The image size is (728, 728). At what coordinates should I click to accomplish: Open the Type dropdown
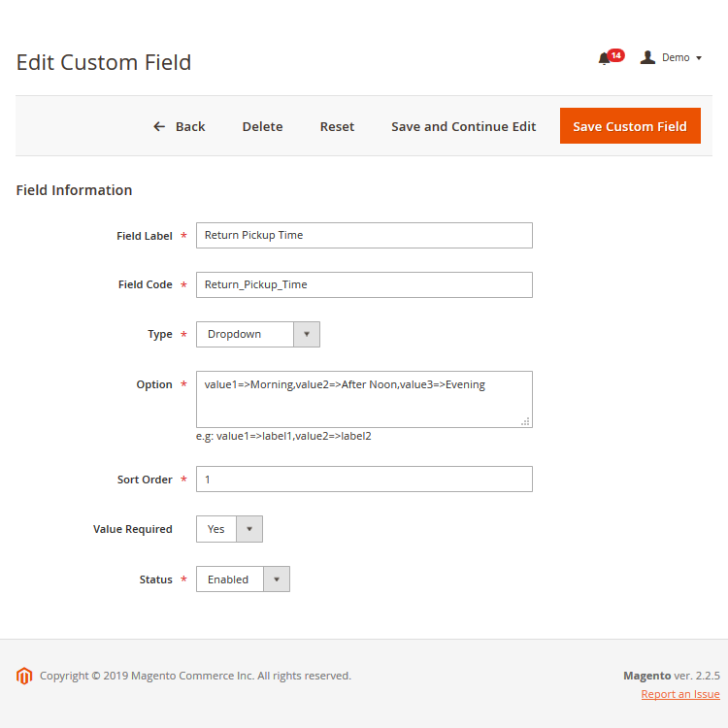[x=257, y=334]
